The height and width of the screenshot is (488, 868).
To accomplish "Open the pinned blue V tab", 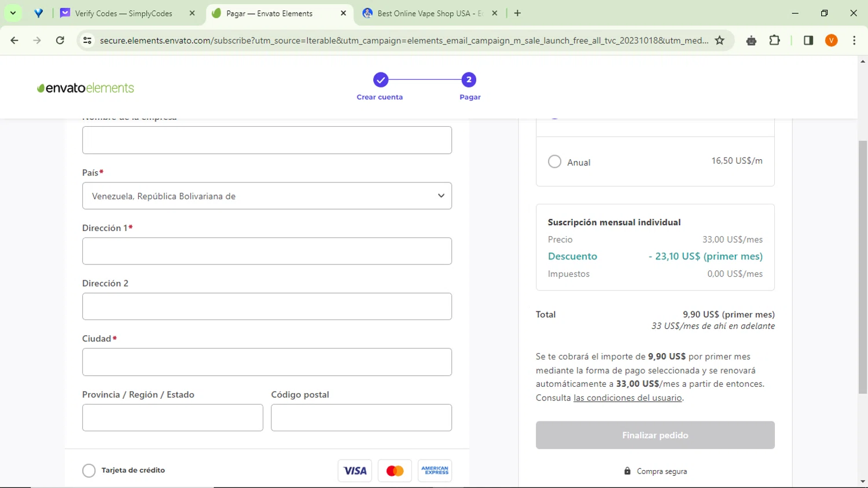I will coord(38,13).
